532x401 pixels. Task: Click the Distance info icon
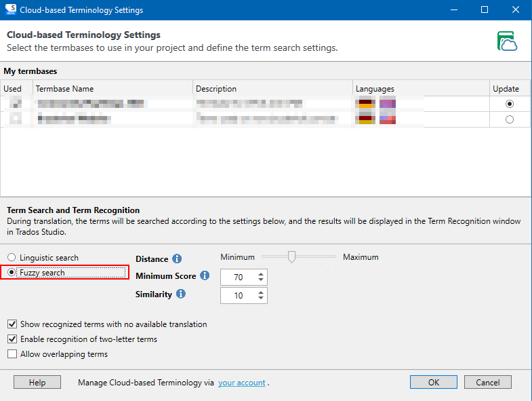(x=177, y=259)
